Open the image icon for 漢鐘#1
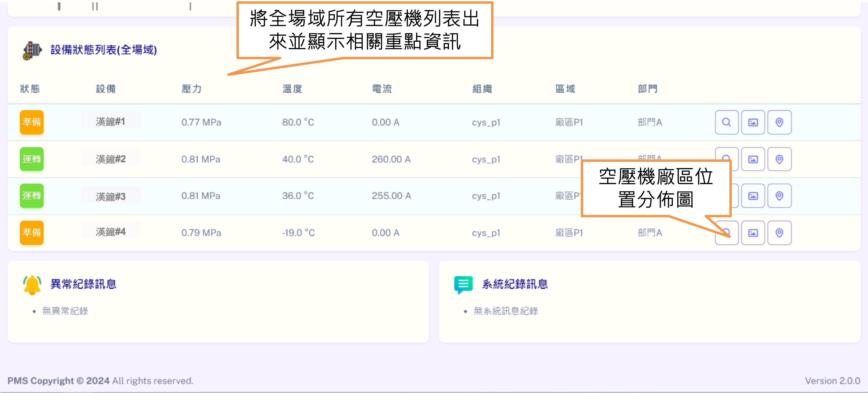Image resolution: width=868 pixels, height=393 pixels. [x=753, y=122]
